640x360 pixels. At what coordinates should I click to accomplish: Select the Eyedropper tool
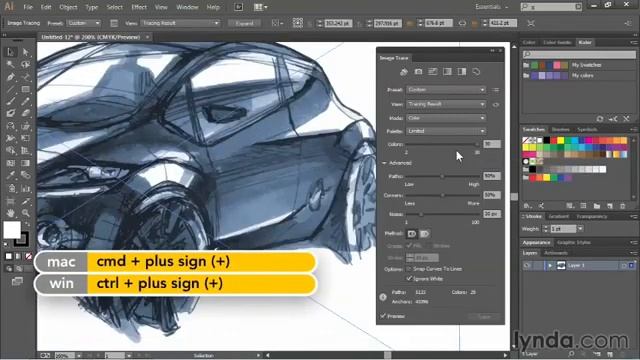[x=11, y=175]
